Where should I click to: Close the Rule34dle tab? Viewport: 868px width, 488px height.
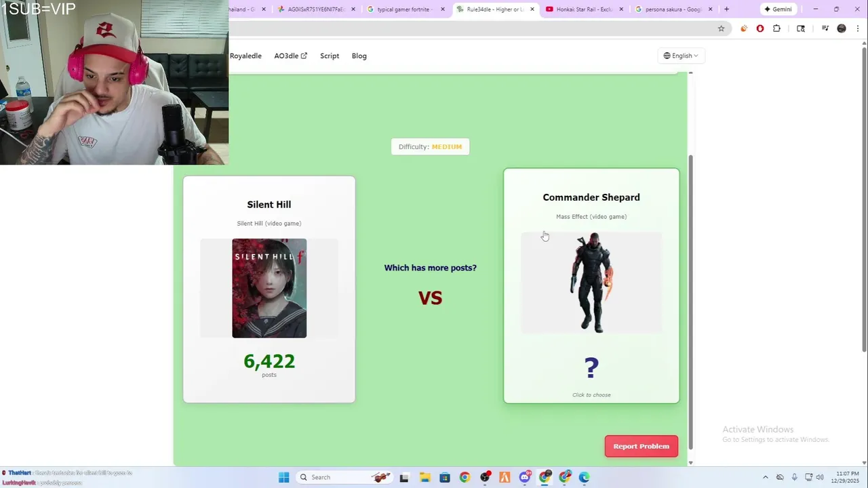[532, 9]
